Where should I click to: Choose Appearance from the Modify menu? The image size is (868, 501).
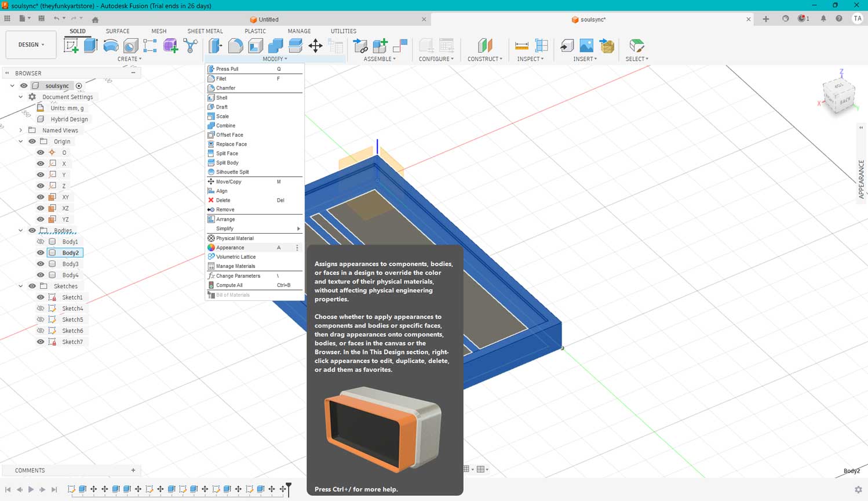click(x=230, y=248)
